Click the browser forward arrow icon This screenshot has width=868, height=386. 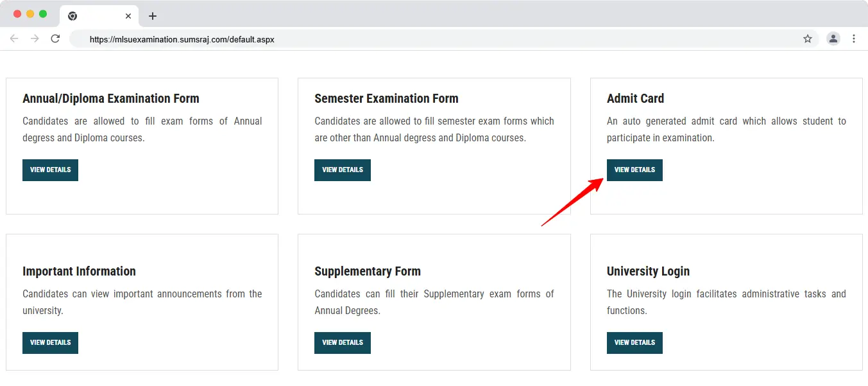point(35,39)
